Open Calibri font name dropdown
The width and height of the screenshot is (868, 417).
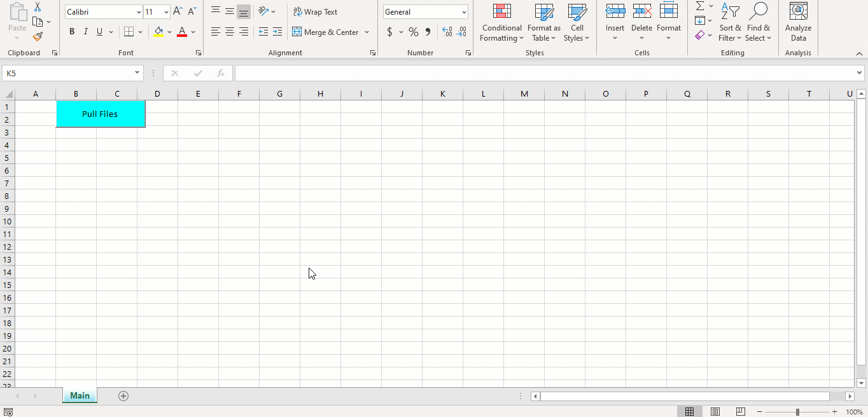pos(139,12)
